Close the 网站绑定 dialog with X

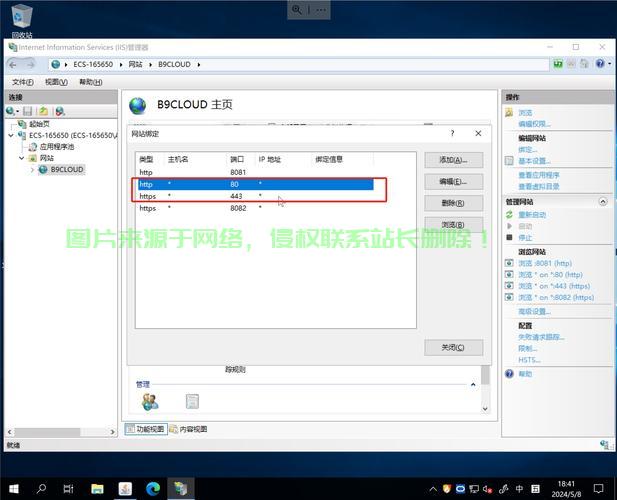point(478,133)
